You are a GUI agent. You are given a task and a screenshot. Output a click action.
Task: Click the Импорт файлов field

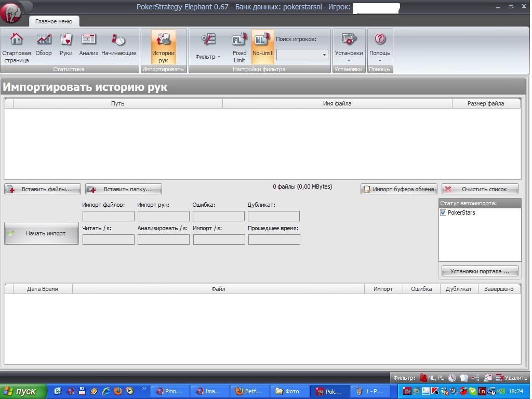click(x=109, y=216)
